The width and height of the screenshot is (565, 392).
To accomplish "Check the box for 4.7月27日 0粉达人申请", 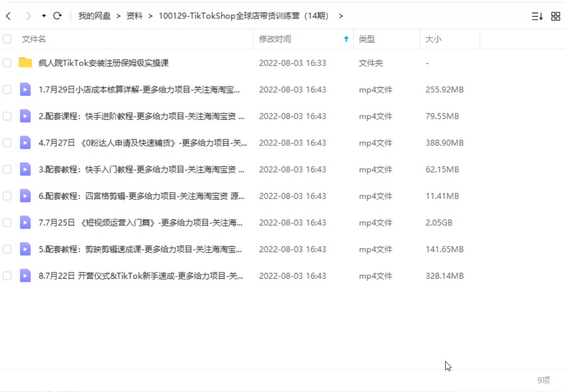I will click(x=7, y=143).
